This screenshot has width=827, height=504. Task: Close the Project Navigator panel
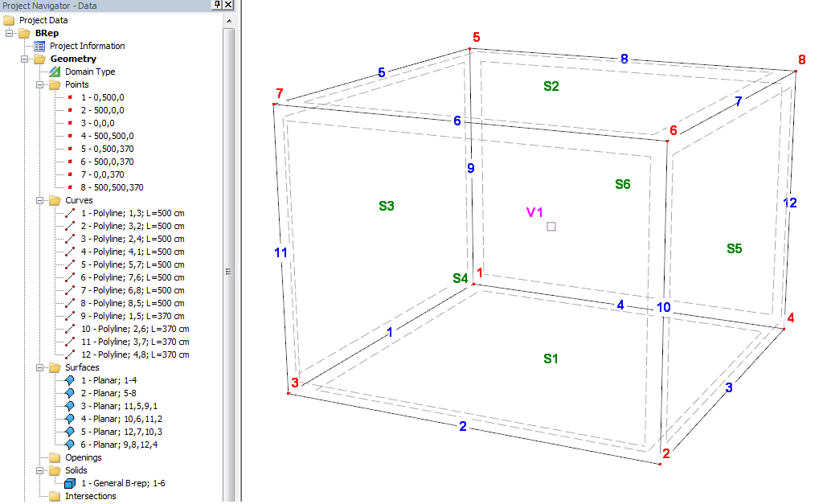coord(228,5)
